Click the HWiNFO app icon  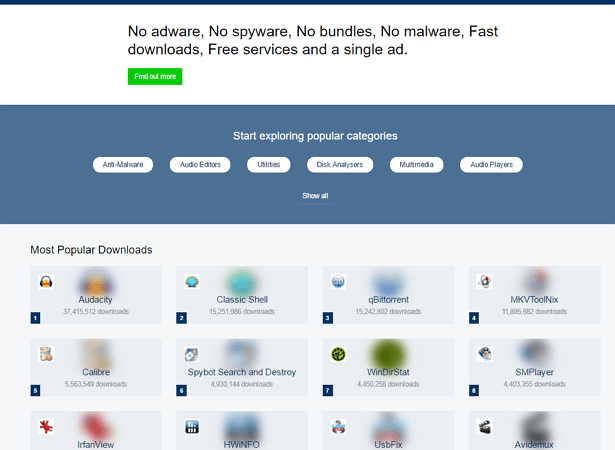point(192,427)
